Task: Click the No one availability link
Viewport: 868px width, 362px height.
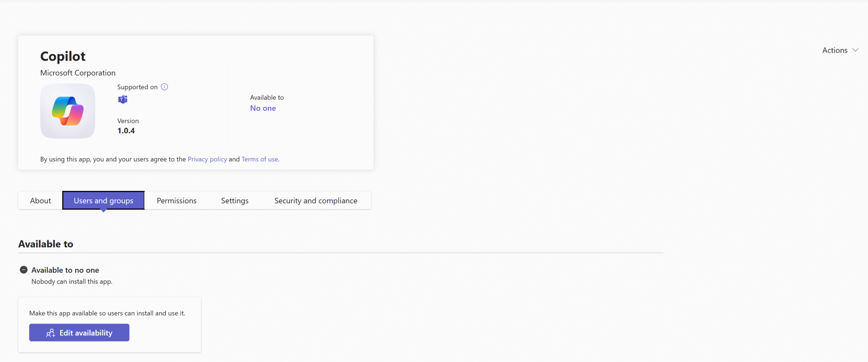Action: click(263, 108)
